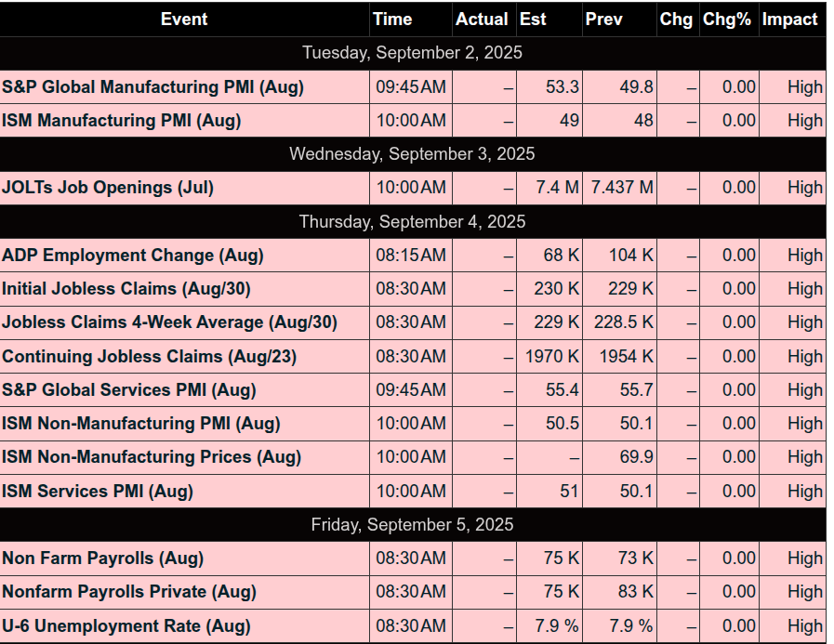
Task: Open ADP Employment Change (Aug) event
Action: [132, 256]
